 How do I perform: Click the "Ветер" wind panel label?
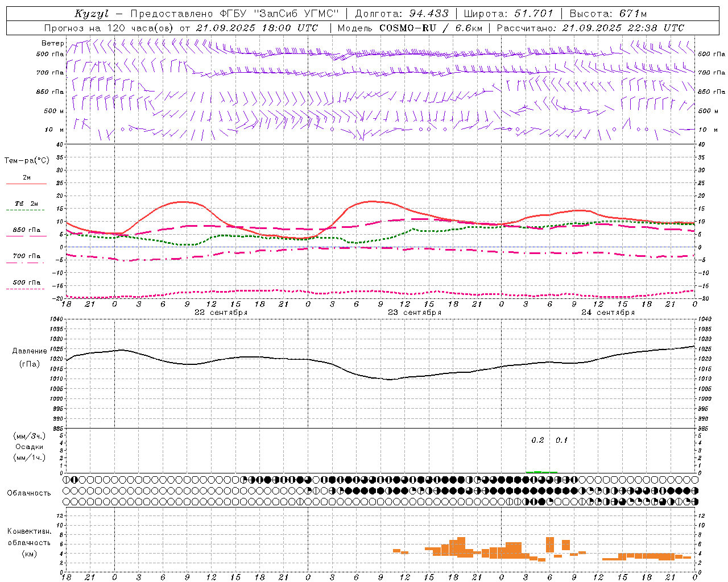[53, 43]
